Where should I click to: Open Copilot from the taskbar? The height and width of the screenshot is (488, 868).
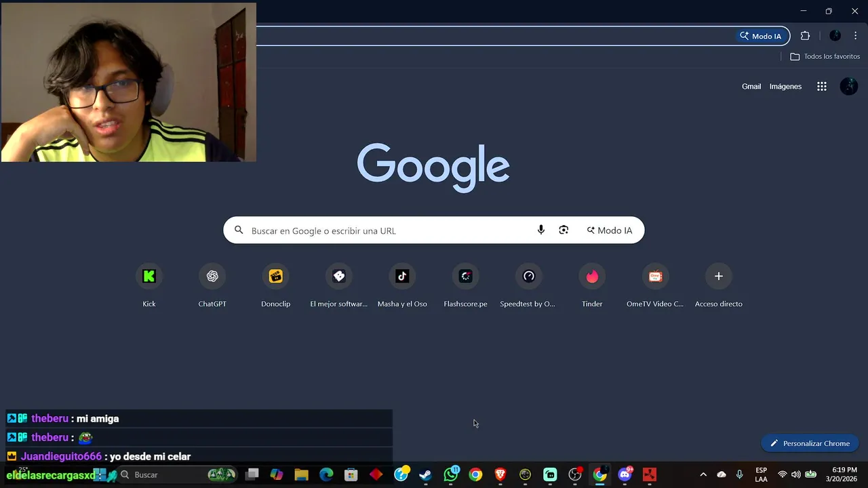tap(277, 474)
